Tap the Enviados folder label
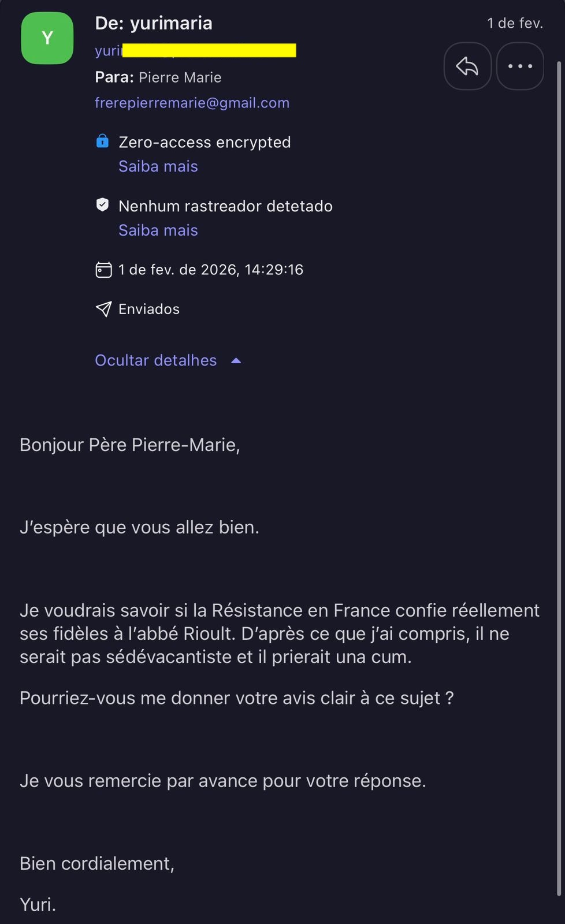This screenshot has width=565, height=924. (x=149, y=309)
